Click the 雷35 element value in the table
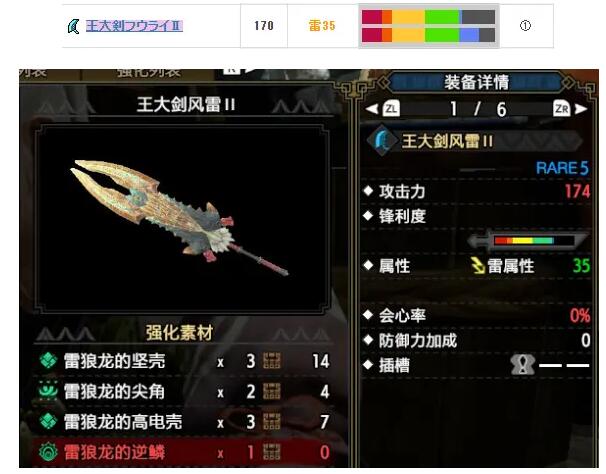The width and height of the screenshot is (606, 474). point(322,26)
